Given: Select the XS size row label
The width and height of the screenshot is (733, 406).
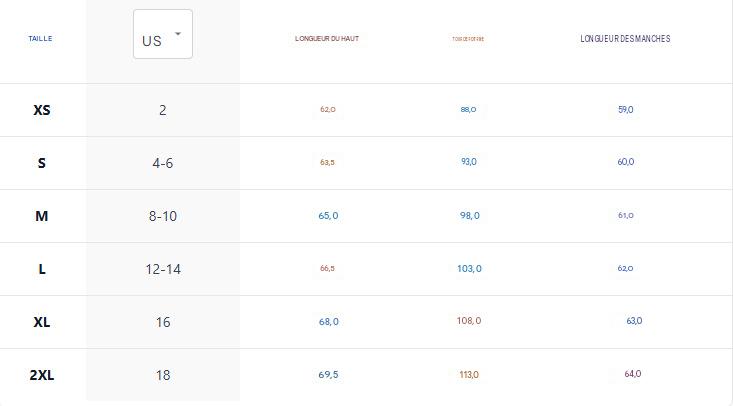Looking at the screenshot, I should point(42,110).
